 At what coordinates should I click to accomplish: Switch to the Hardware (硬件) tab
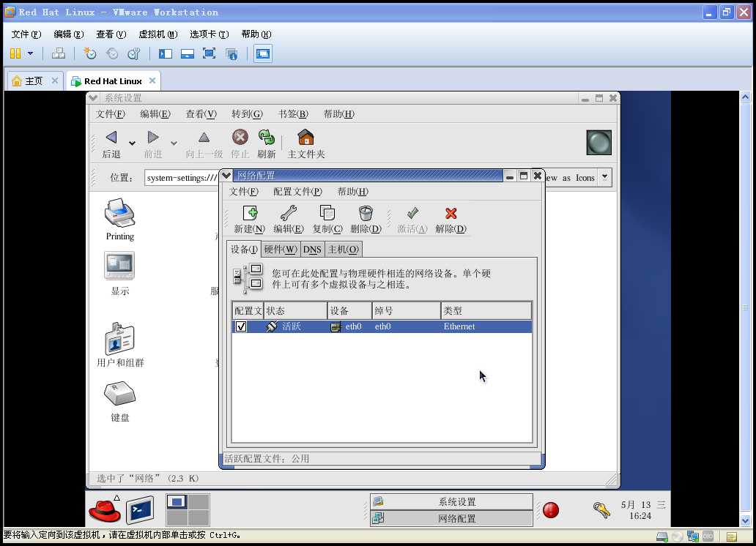[x=281, y=249]
